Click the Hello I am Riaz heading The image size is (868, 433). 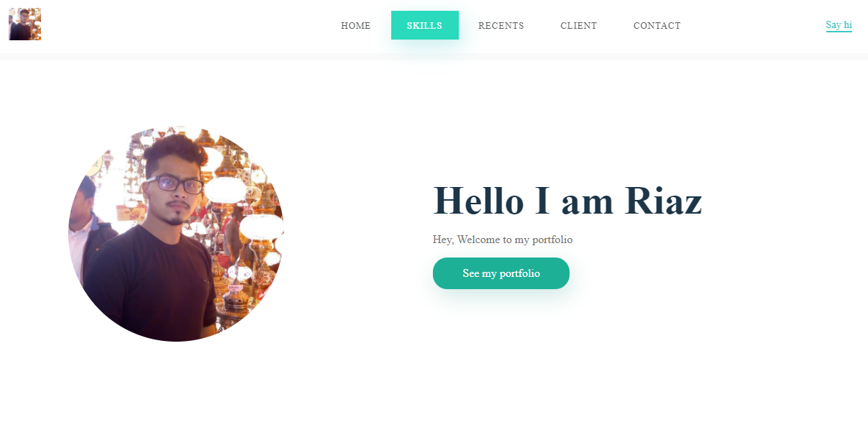pyautogui.click(x=567, y=200)
